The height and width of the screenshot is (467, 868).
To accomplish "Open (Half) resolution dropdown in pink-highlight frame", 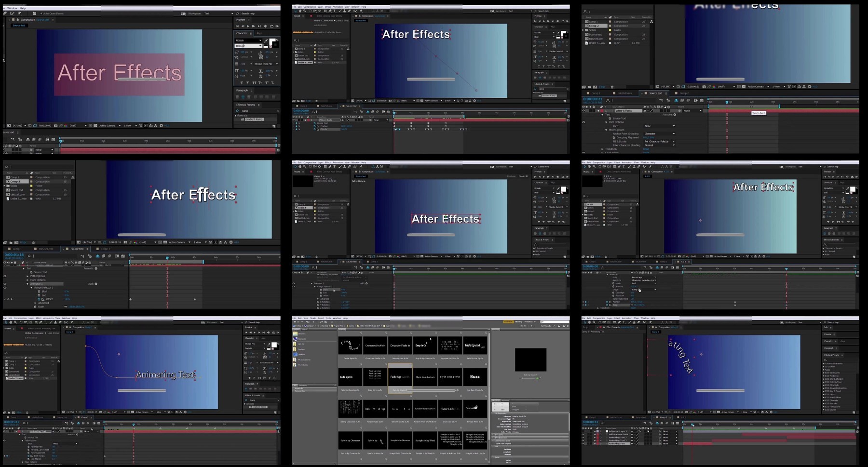I will pos(78,125).
